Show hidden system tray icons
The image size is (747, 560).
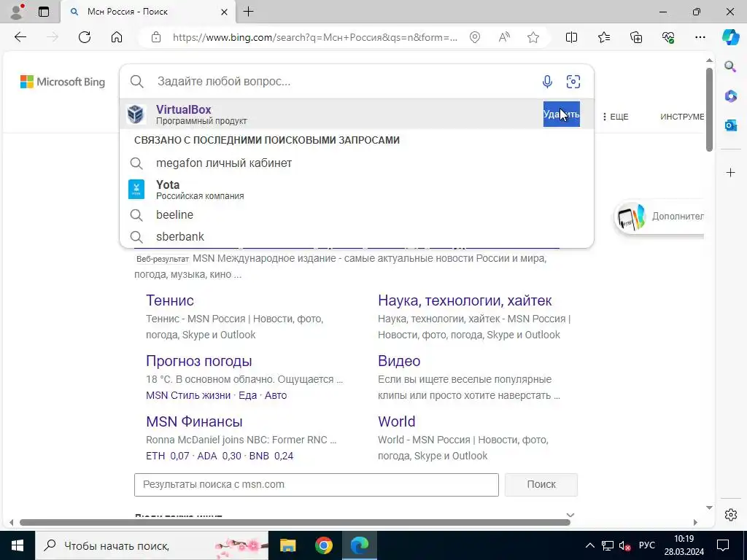click(589, 545)
